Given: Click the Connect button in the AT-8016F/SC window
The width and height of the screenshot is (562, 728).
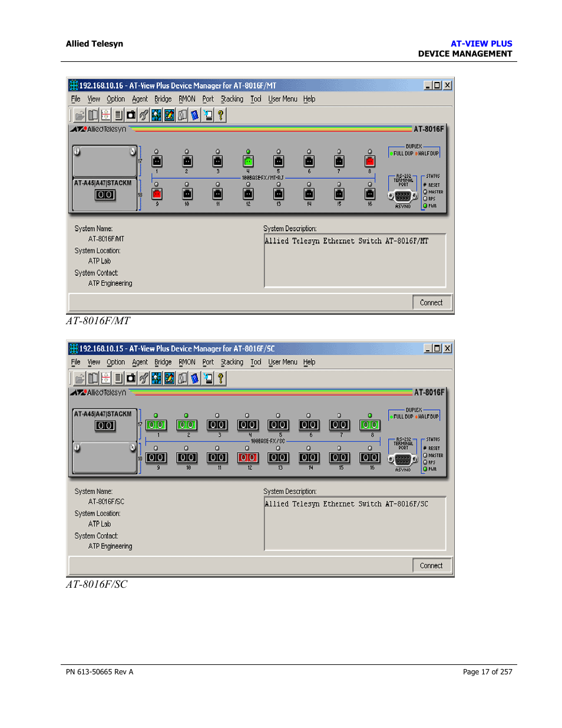Looking at the screenshot, I should pyautogui.click(x=431, y=565).
